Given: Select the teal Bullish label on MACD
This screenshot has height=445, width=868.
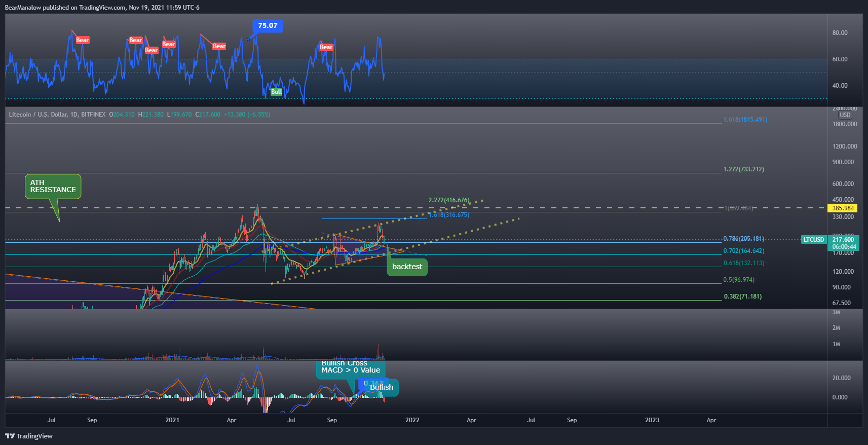Looking at the screenshot, I should 382,387.
